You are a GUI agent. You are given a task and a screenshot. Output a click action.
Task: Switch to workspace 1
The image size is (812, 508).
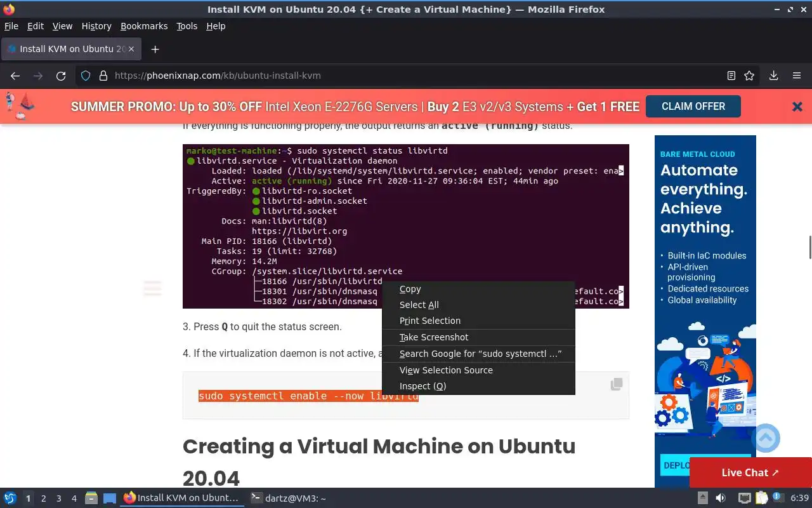28,498
